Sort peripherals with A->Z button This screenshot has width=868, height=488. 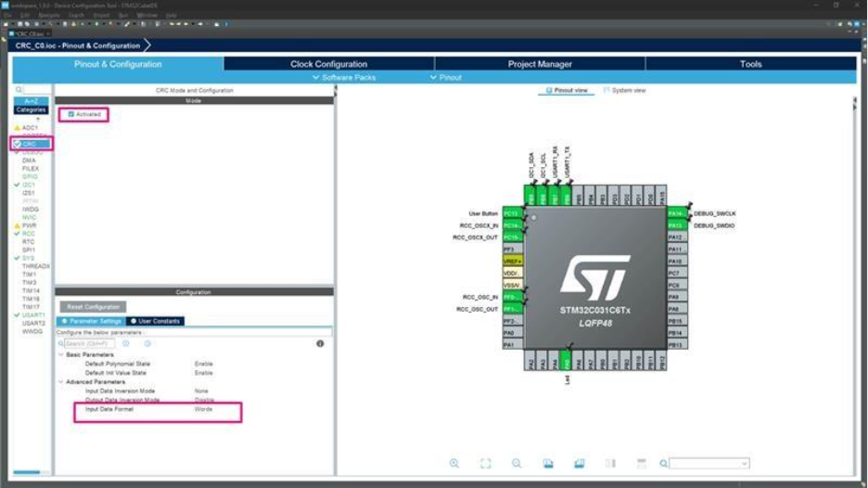[x=31, y=101]
